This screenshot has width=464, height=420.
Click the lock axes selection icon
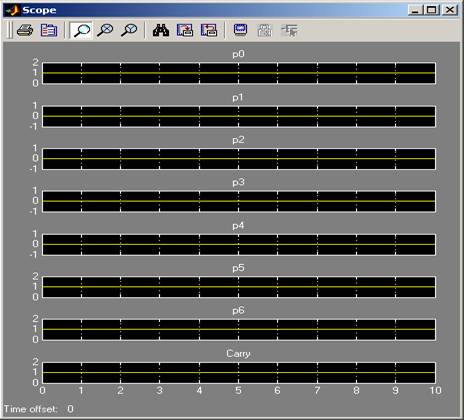pyautogui.click(x=265, y=30)
